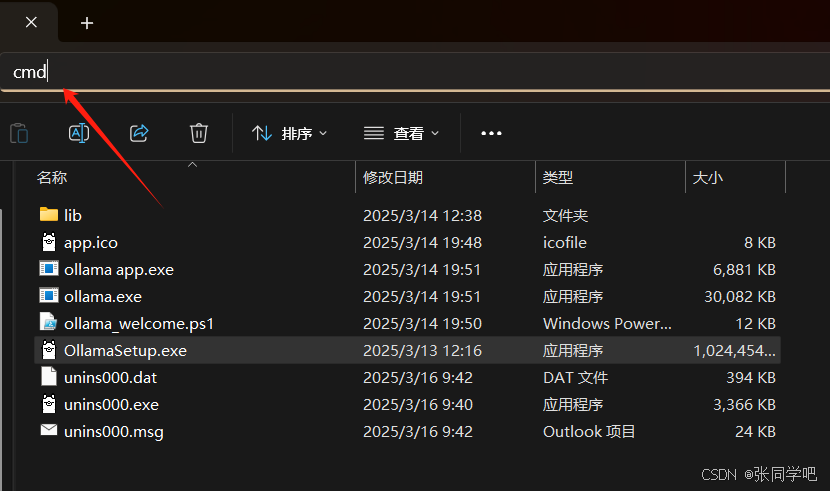The height and width of the screenshot is (491, 830).
Task: Click the 24 KB size cell
Action: click(x=755, y=431)
